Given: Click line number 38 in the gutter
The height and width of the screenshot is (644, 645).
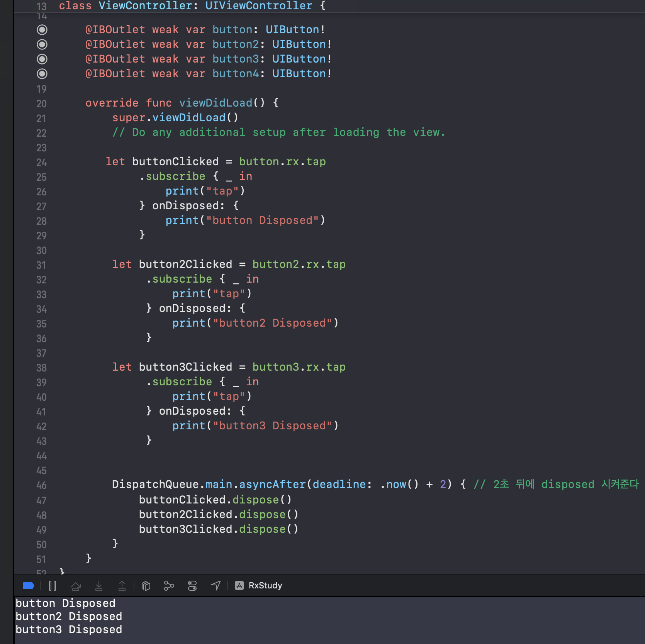Looking at the screenshot, I should (x=41, y=368).
